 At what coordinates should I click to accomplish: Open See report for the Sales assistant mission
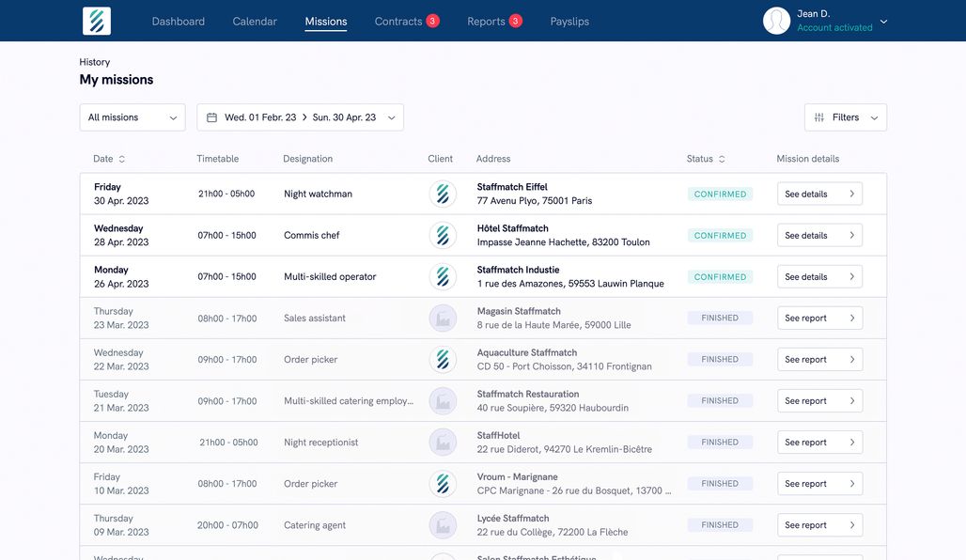click(819, 318)
